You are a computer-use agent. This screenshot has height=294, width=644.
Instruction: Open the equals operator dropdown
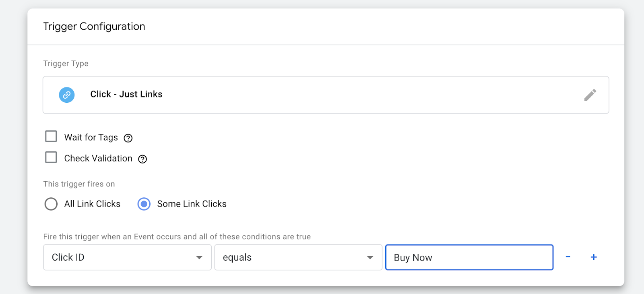pos(298,257)
